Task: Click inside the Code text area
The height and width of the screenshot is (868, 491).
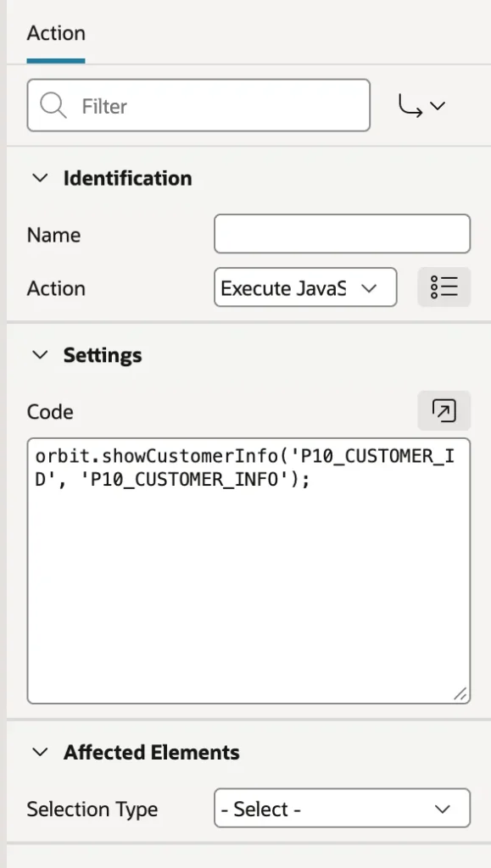Action: tap(248, 570)
